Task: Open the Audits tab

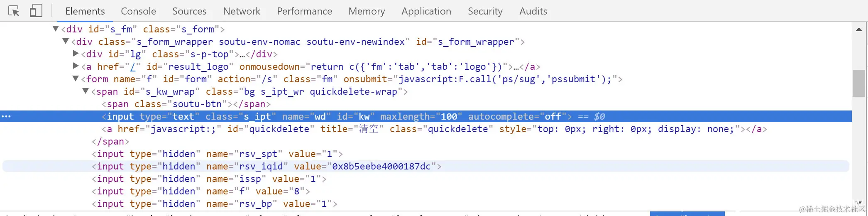Action: tap(533, 11)
